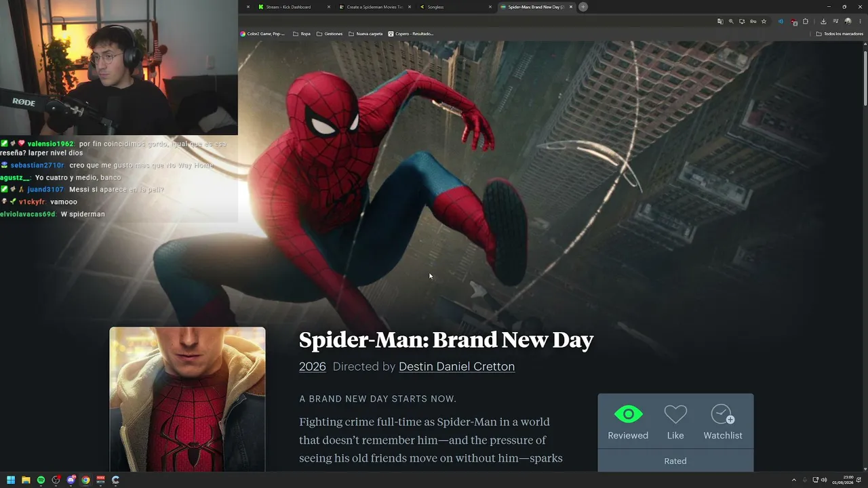This screenshot has width=868, height=488.
Task: Close the Create a Spiderman Movies tab
Action: (410, 7)
